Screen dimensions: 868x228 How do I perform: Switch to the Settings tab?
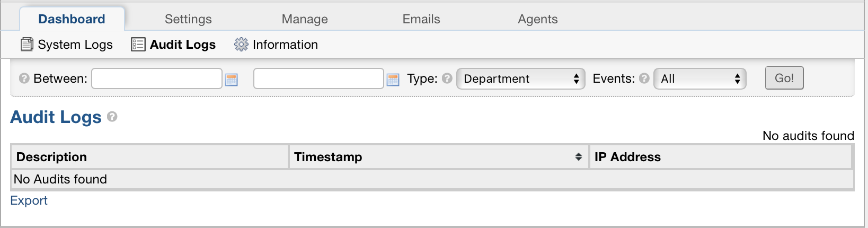point(188,19)
